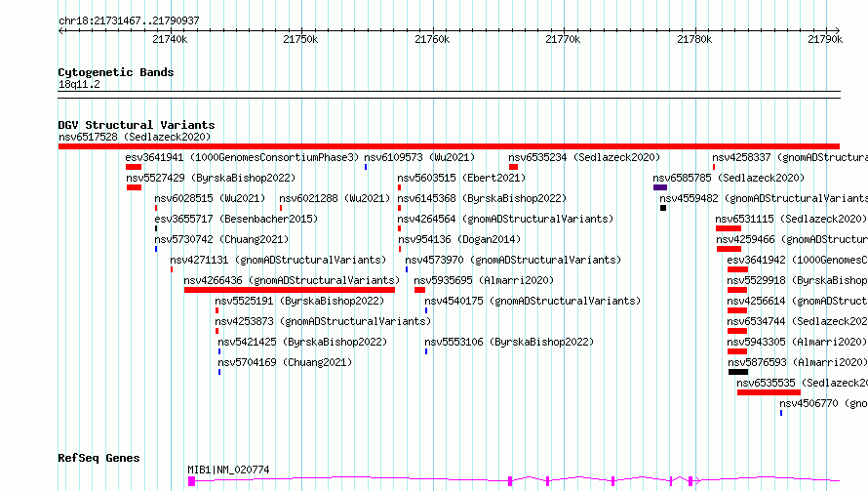868x491 pixels.
Task: Open esv3655717 (Besenbacher2015) variant
Action: 236,219
